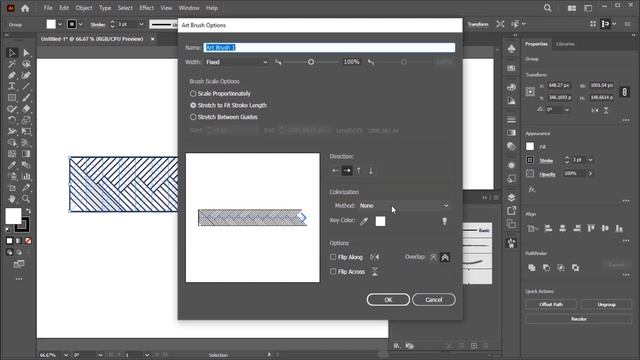Select the Selection tool arrow
This screenshot has height=360, width=640.
click(12, 53)
